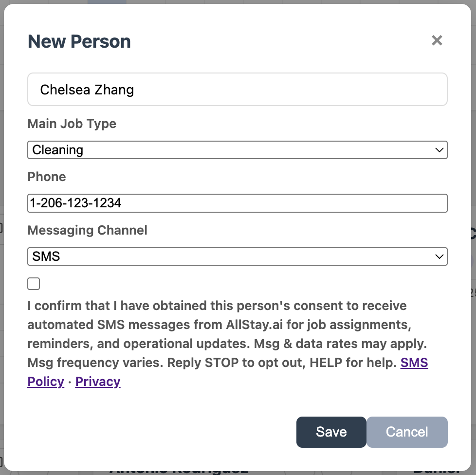Viewport: 476px width, 475px height.
Task: Click the chevron arrow on the SMS dropdown
Action: (x=439, y=256)
